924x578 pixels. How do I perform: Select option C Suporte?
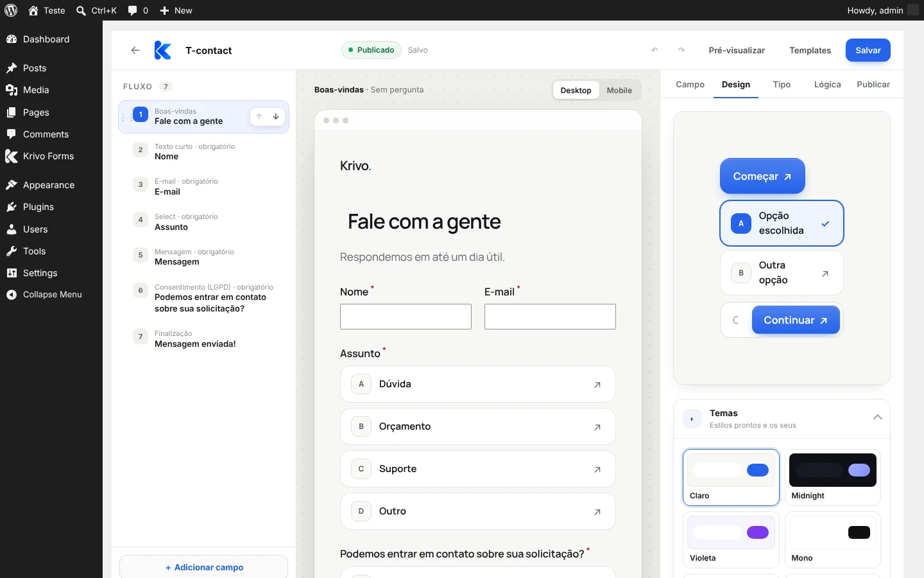478,469
